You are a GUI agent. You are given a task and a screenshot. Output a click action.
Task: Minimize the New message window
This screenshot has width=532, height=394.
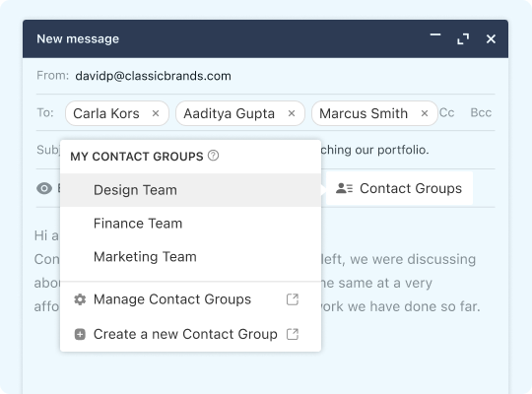click(x=435, y=34)
